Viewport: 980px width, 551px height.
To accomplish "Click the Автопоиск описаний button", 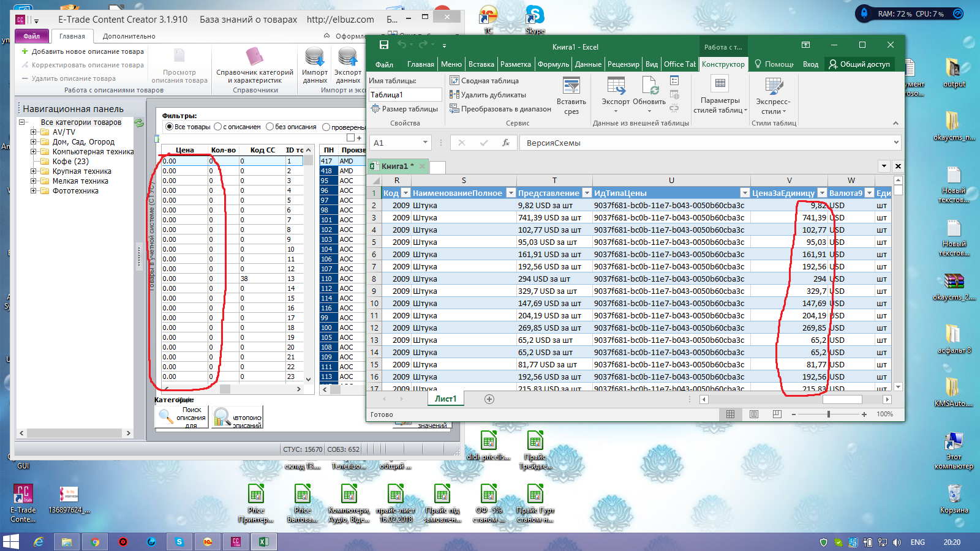I will tap(238, 417).
